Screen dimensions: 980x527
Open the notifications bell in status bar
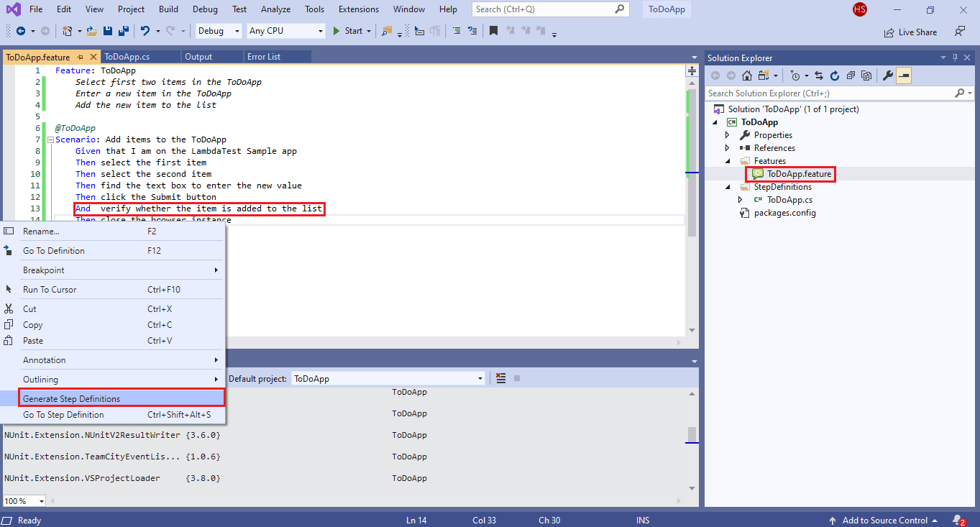pos(956,520)
